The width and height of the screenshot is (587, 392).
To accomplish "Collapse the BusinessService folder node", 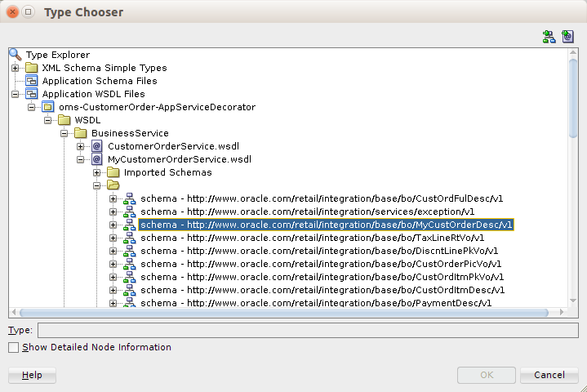I will (x=64, y=134).
